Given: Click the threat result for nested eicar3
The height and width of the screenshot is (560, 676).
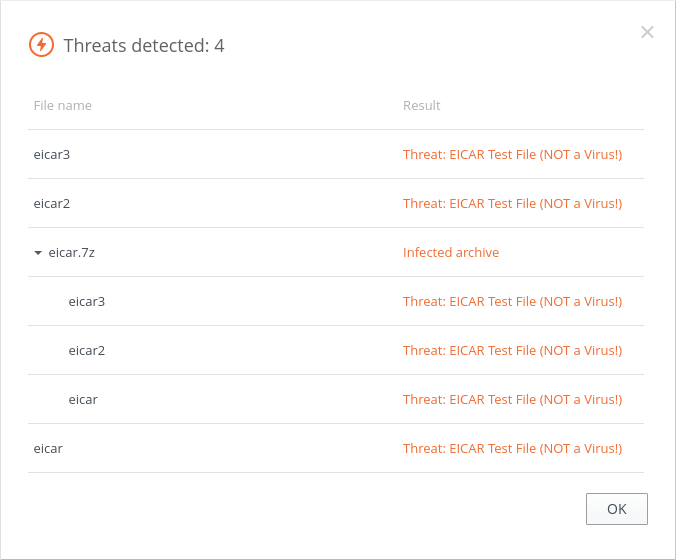Looking at the screenshot, I should click(512, 301).
